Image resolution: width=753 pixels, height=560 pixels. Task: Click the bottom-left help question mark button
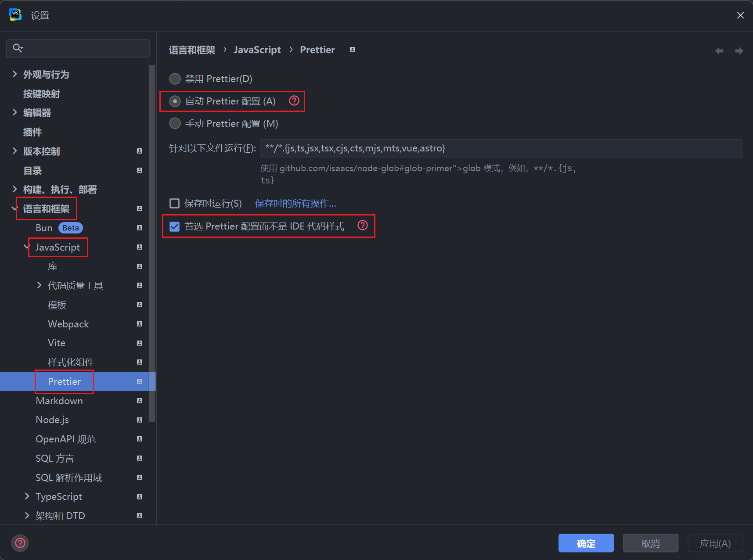pyautogui.click(x=20, y=543)
